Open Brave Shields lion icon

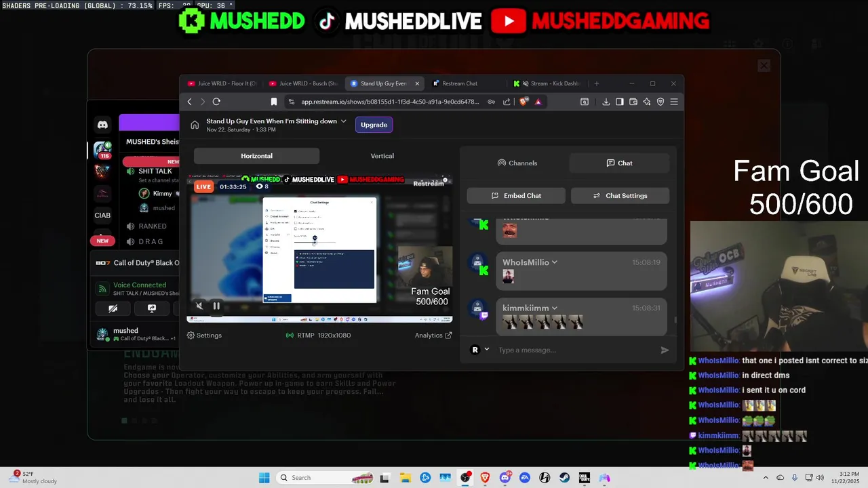[524, 102]
